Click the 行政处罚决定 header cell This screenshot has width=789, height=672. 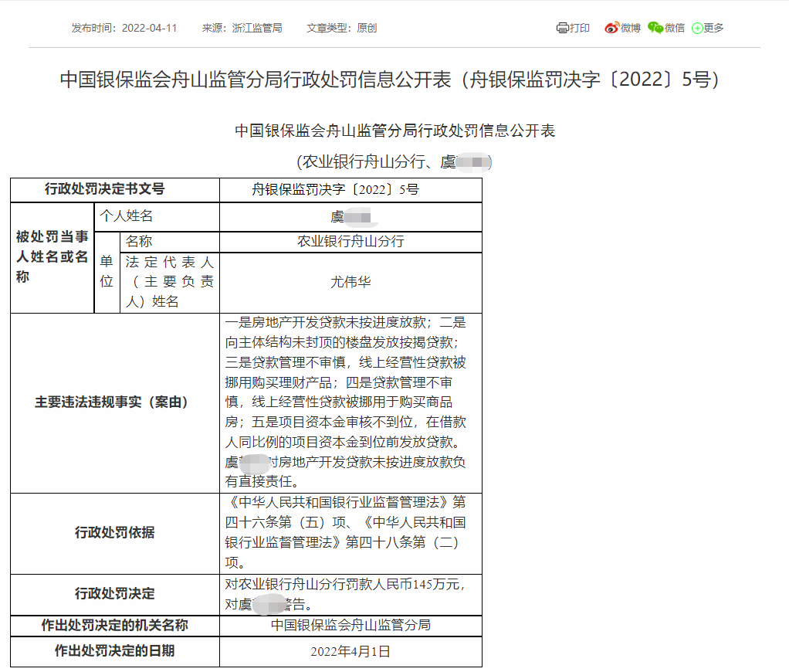(x=115, y=595)
